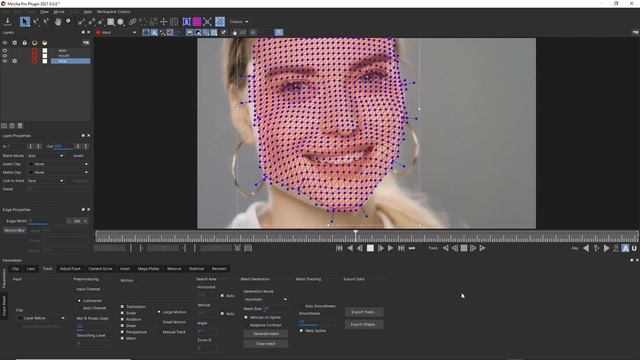Image resolution: width=640 pixels, height=360 pixels.
Task: Click the eye column icon in Layers header
Action: (x=5, y=42)
